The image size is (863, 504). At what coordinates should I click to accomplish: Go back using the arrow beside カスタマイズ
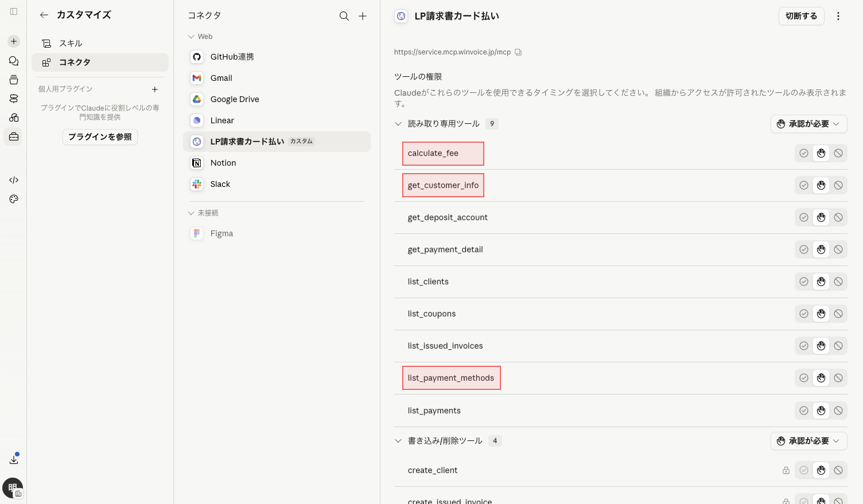44,15
